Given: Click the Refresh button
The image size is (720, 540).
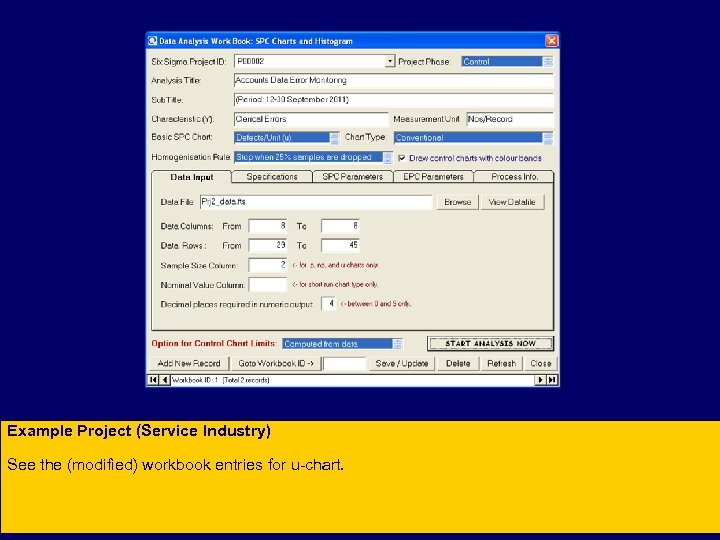Looking at the screenshot, I should coord(501,363).
